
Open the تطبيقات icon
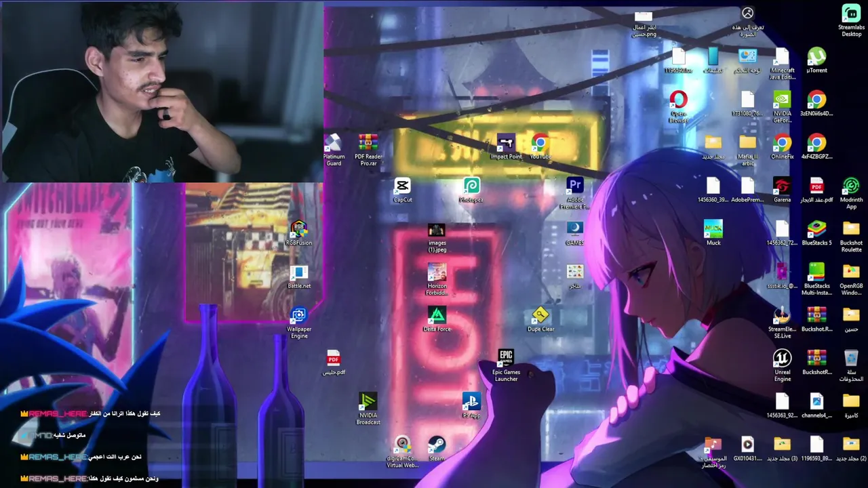[x=713, y=60]
